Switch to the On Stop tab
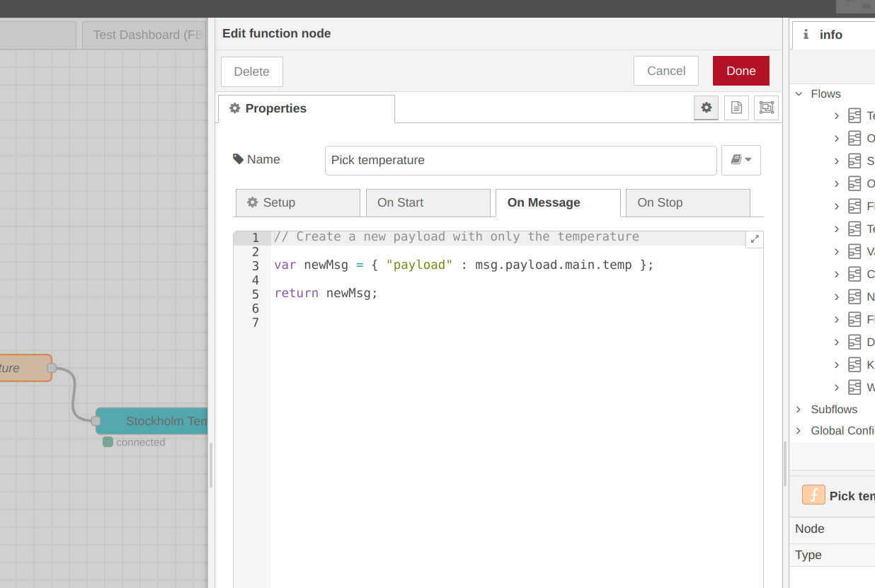Screen dimensions: 875x588 click(688, 202)
